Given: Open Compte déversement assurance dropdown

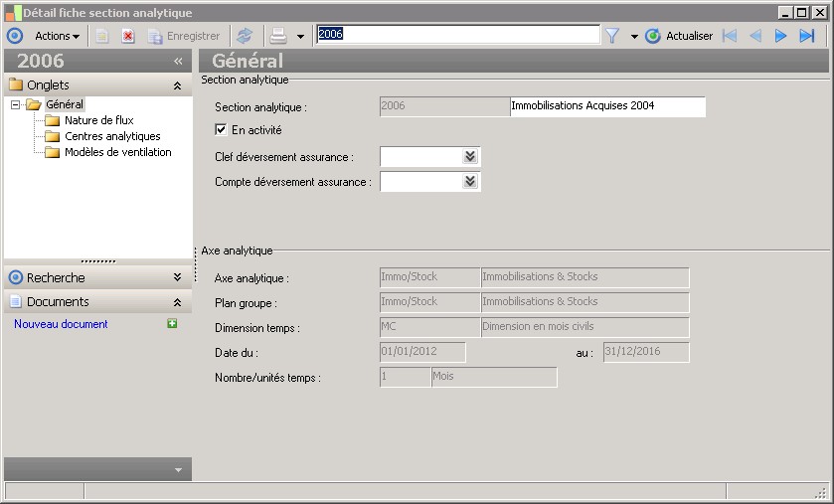Looking at the screenshot, I should (x=470, y=182).
